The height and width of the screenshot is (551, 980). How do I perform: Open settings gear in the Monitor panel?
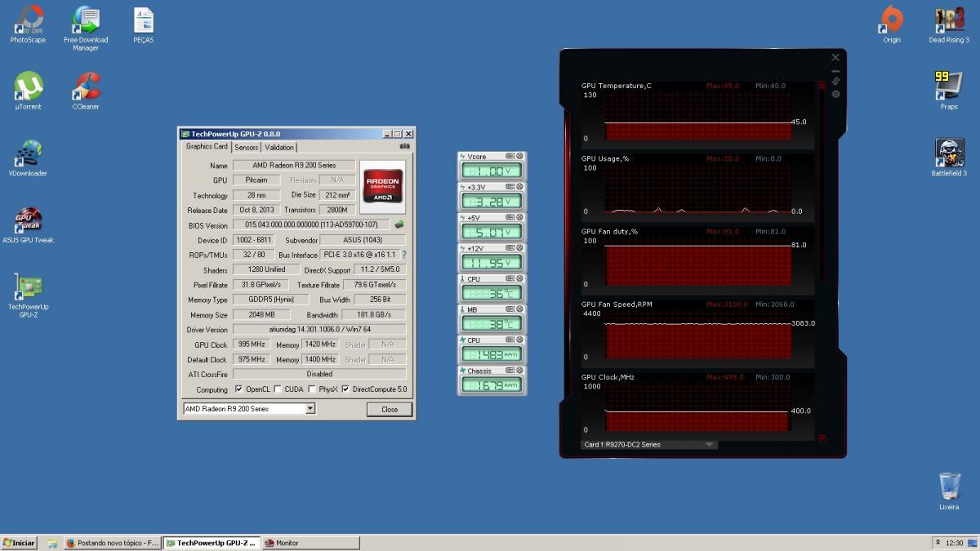coord(835,94)
